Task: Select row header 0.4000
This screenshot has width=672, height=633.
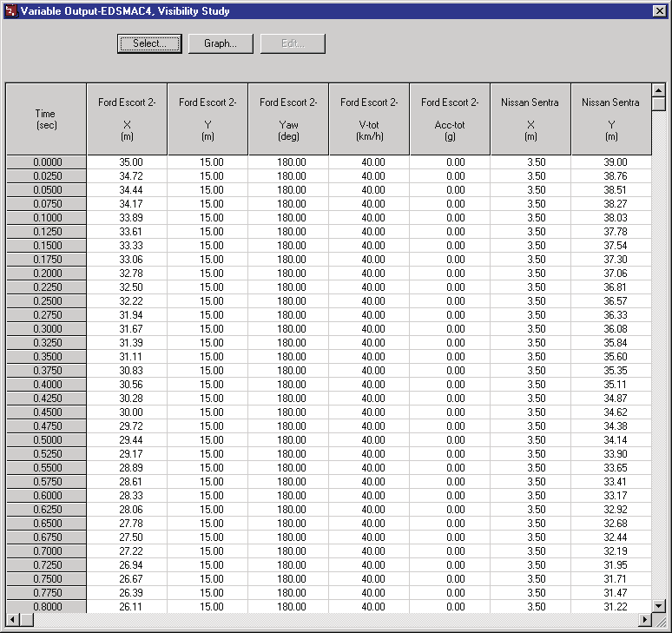Action: click(46, 385)
